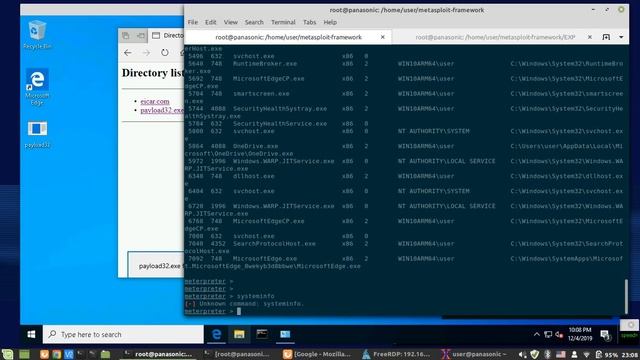Open Command Prompt from the Windows taskbar
The width and height of the screenshot is (640, 360).
[x=262, y=334]
